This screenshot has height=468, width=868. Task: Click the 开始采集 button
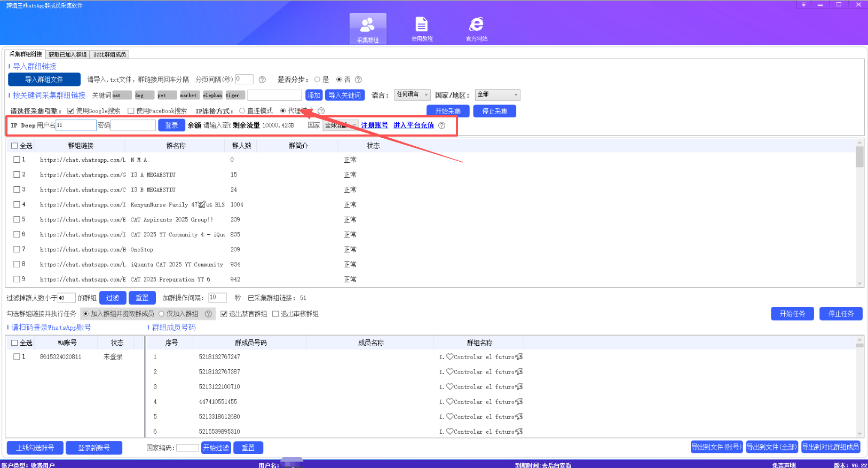pos(447,111)
